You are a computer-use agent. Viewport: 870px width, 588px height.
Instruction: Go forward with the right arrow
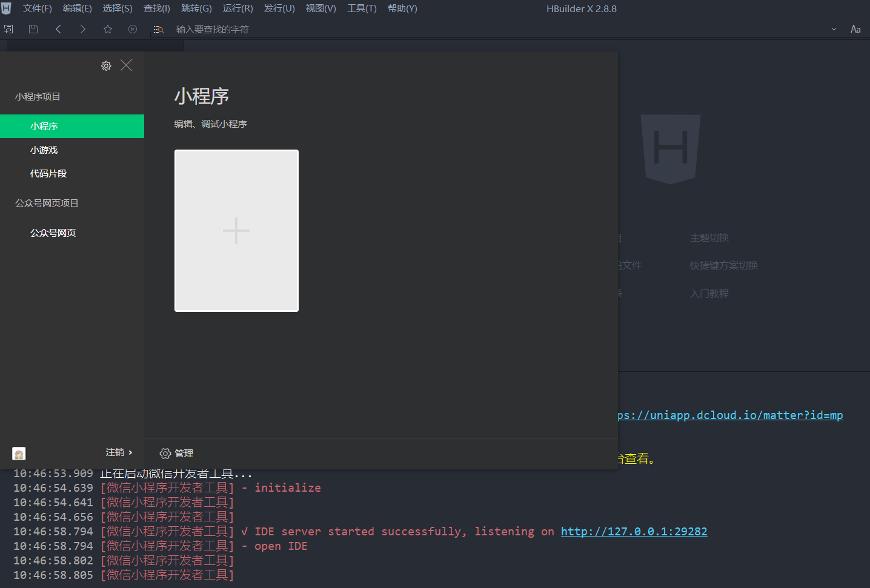coord(82,29)
